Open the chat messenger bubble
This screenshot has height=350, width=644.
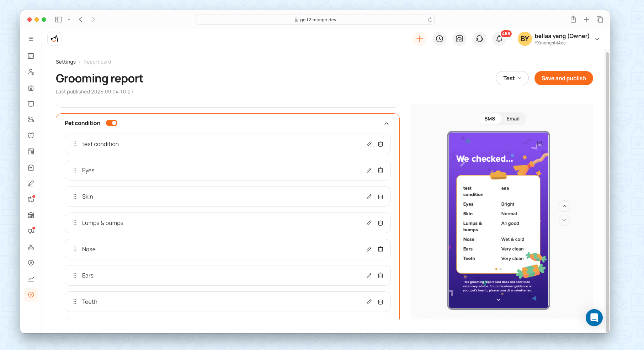pos(594,317)
